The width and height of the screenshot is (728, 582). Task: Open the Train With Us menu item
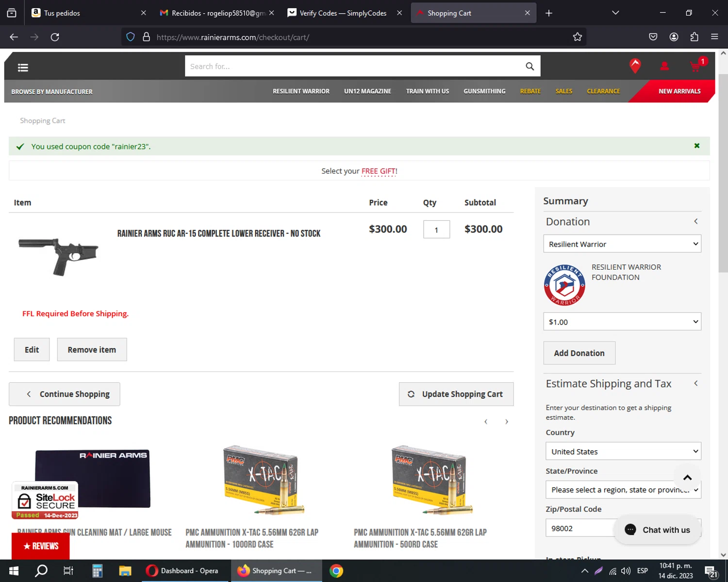pyautogui.click(x=428, y=91)
